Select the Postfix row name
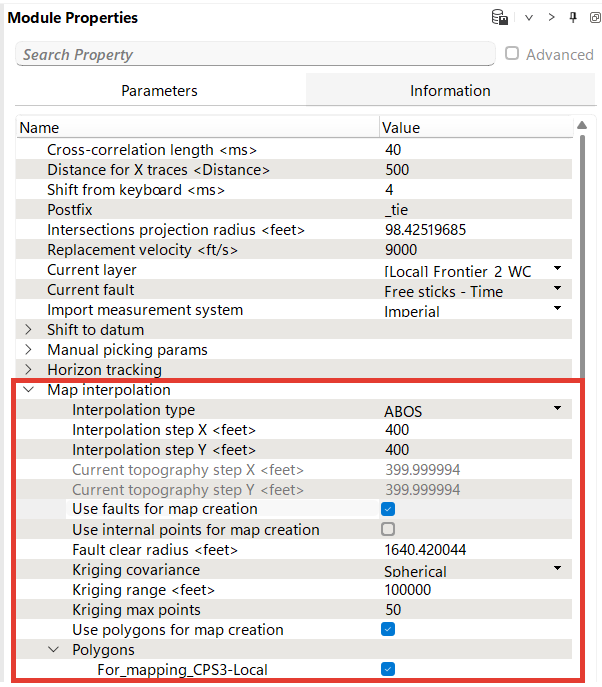The image size is (602, 687). point(70,210)
